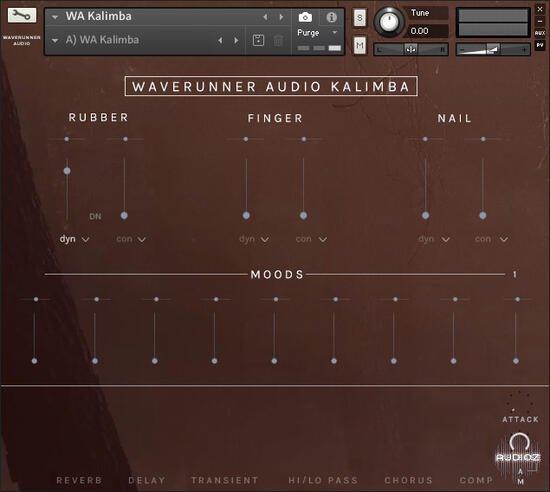Viewport: 550px width, 492px height.
Task: Click the pan slider in header
Action: [411, 49]
